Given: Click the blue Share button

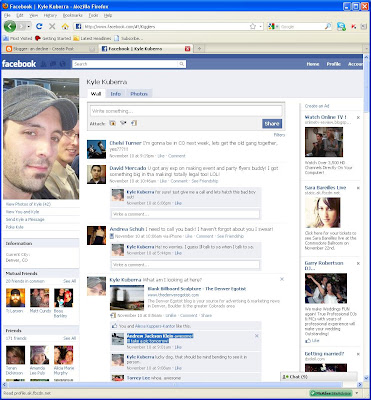Looking at the screenshot, I should click(x=272, y=124).
